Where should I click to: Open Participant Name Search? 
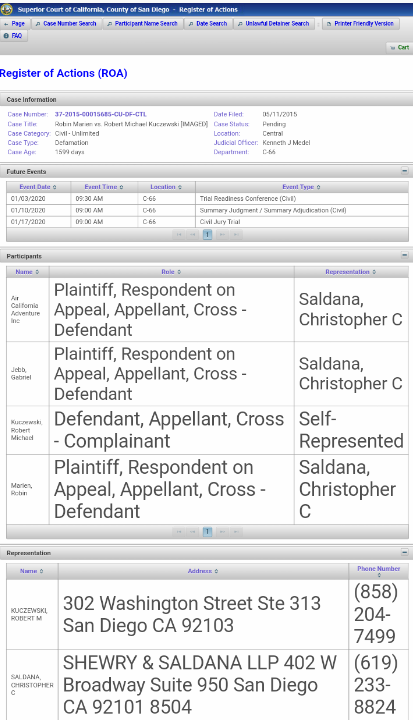142,24
